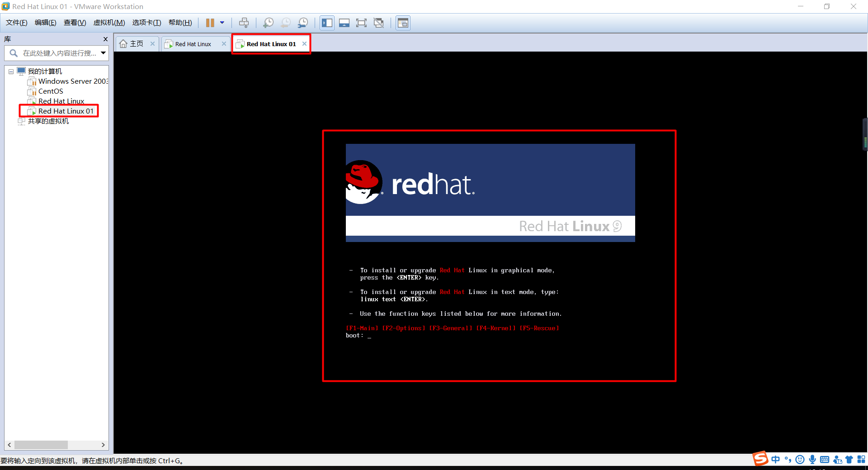Open the Sogou soft keyboard icon

click(825, 460)
